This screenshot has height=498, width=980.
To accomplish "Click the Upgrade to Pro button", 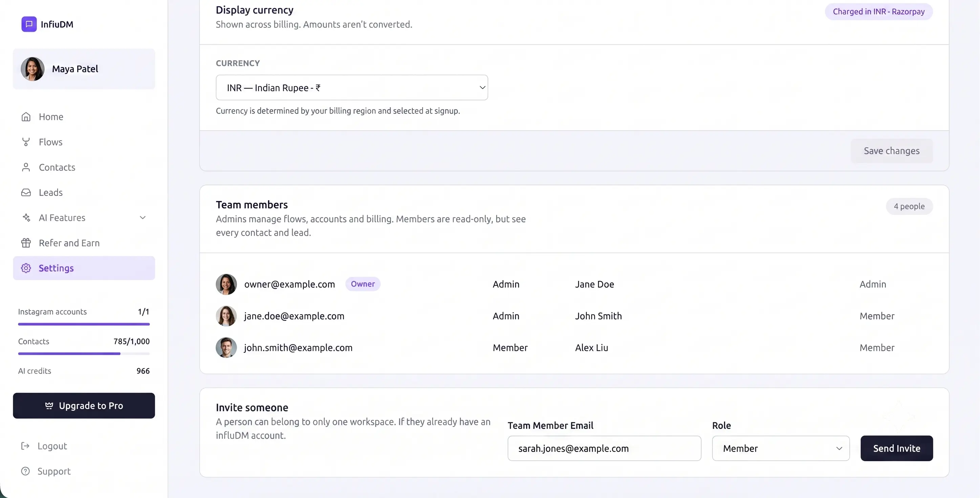I will [x=84, y=406].
